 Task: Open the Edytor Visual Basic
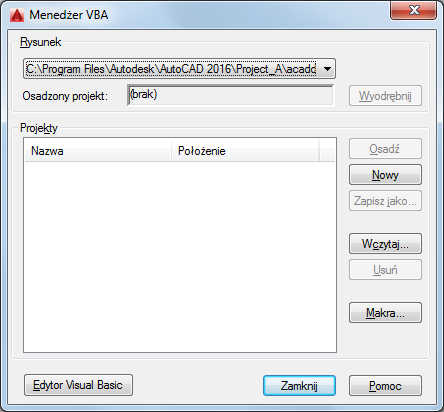point(78,385)
